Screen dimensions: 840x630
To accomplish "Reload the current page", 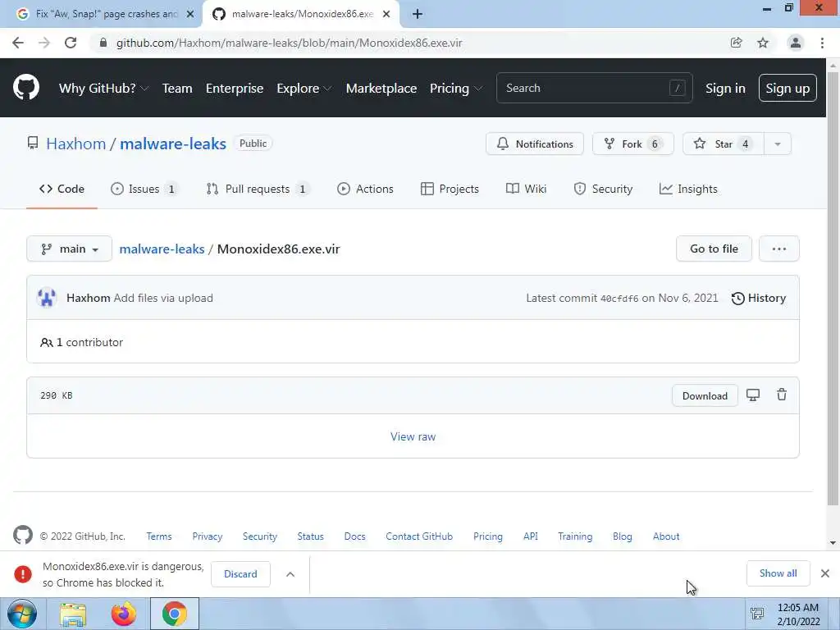I will [71, 43].
